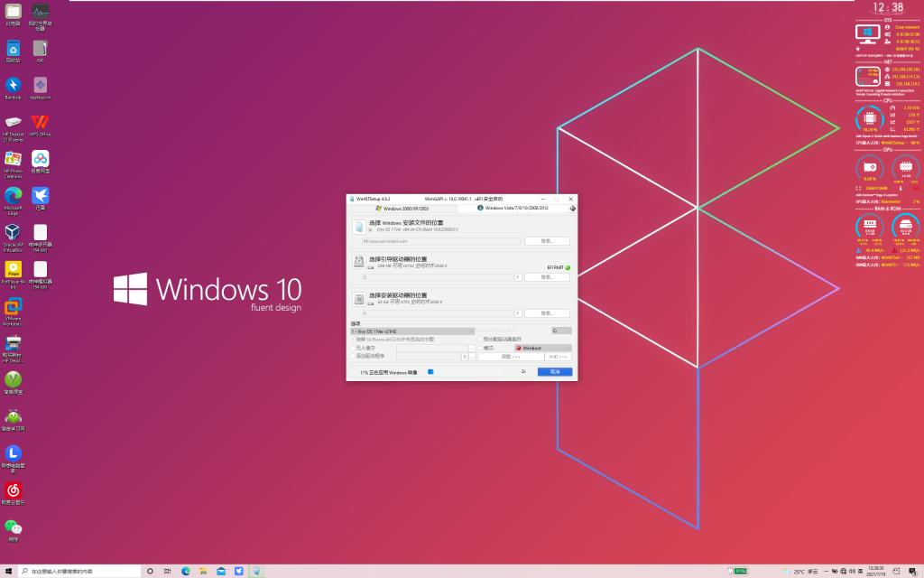This screenshot has width=924, height=578.
Task: Select the Bandizip desktop icon
Action: (x=13, y=88)
